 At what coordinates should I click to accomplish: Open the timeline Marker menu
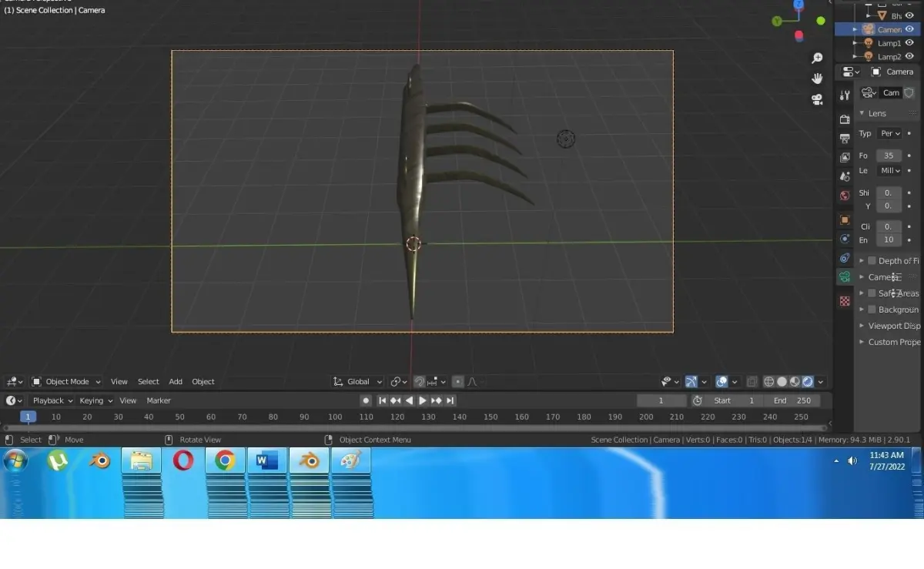click(159, 400)
